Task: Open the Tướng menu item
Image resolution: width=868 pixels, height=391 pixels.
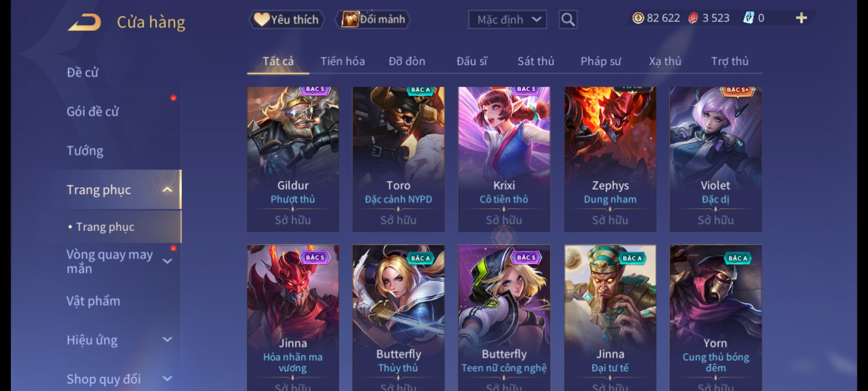Action: tap(85, 151)
